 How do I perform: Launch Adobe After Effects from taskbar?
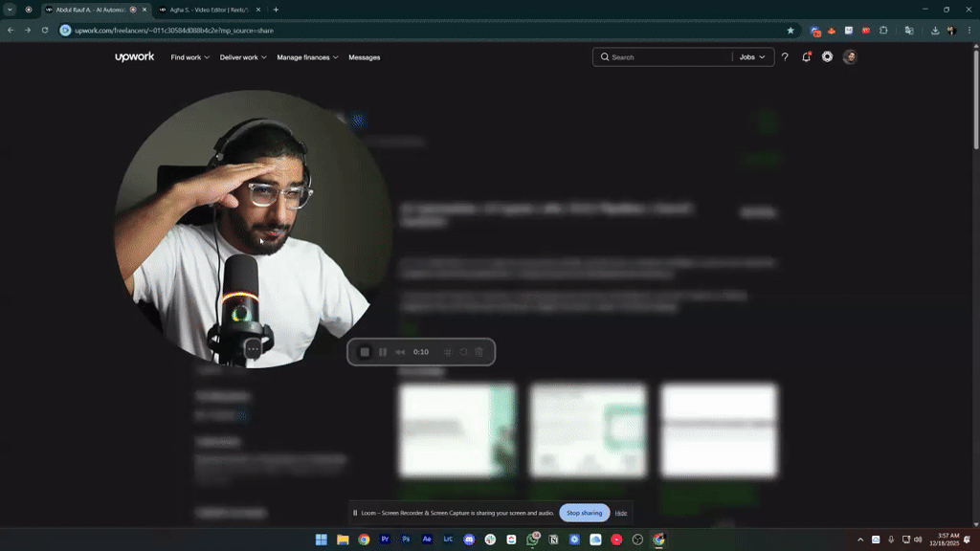point(427,540)
